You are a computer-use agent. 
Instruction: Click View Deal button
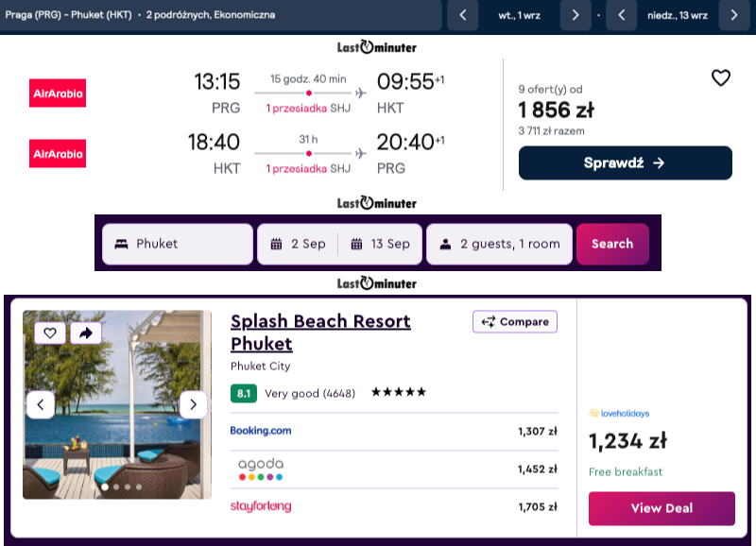pyautogui.click(x=661, y=508)
